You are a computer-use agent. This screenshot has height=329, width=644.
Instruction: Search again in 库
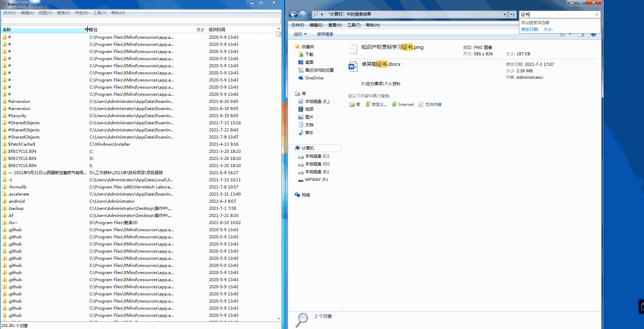(x=355, y=104)
